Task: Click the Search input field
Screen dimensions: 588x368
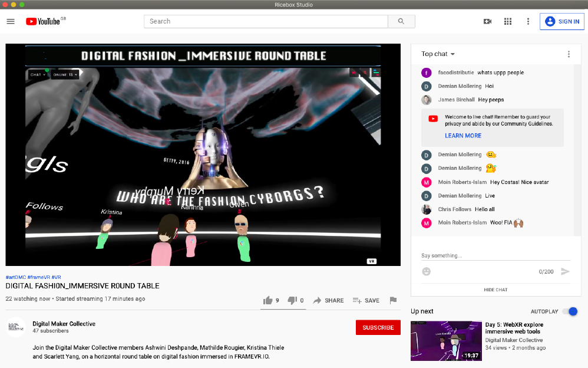Action: coord(266,21)
